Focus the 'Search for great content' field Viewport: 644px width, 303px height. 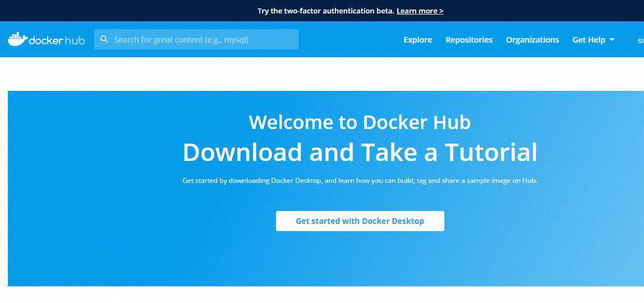coord(196,39)
